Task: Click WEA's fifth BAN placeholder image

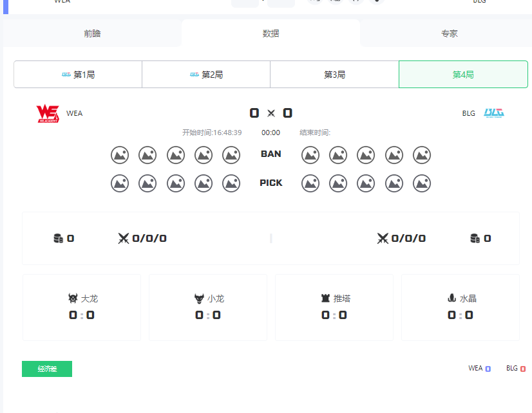Action: [231, 155]
